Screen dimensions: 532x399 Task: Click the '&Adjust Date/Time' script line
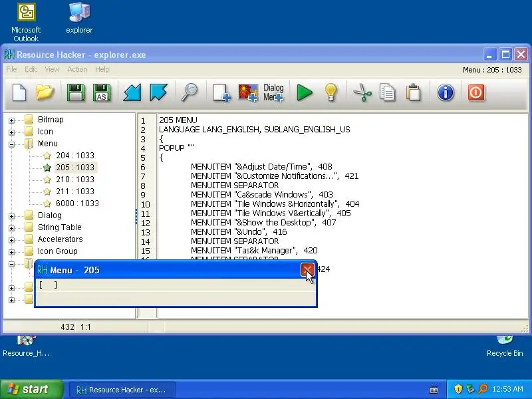[261, 167]
